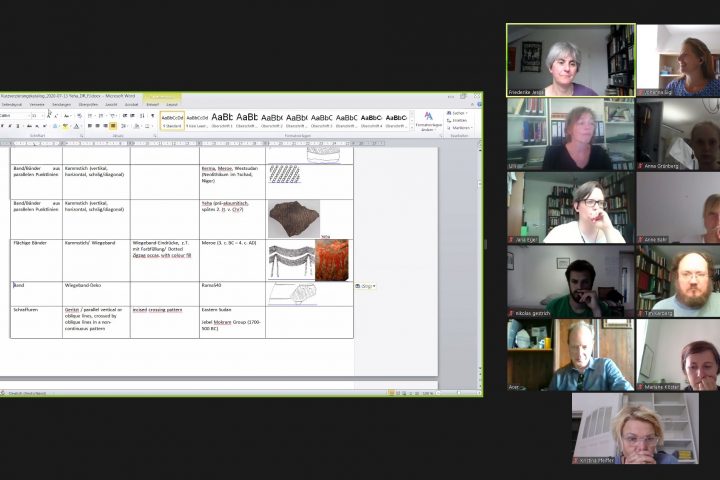Open the paste options (Strg) dropdown
The image size is (720, 480).
pyautogui.click(x=366, y=286)
